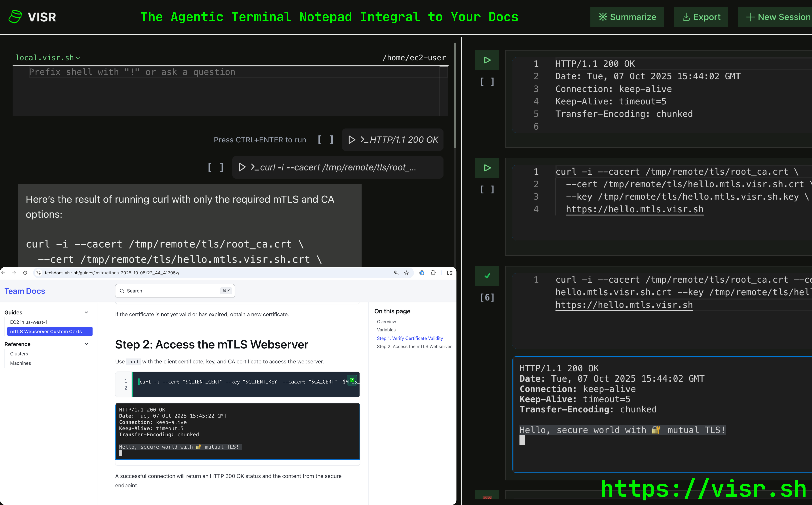Open the local.visr.sh host dropdown
The height and width of the screenshot is (505, 812).
click(48, 58)
